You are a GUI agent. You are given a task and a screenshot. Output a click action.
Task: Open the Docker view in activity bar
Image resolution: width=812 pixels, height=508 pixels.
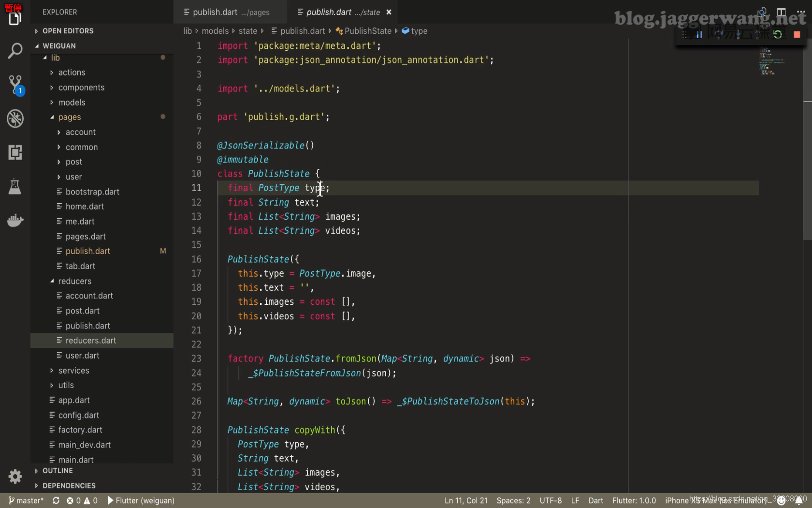(15, 221)
